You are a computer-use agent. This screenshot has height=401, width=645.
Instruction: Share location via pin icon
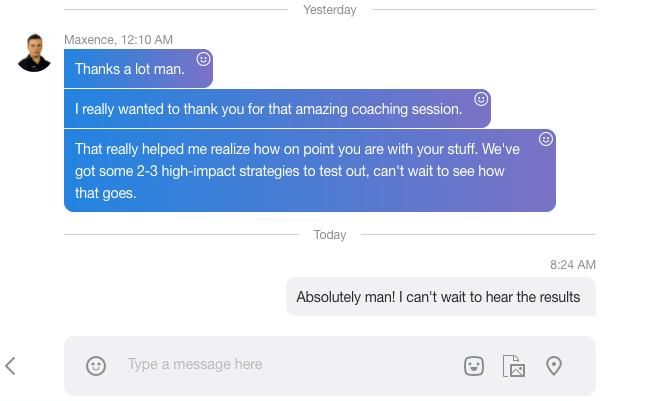(x=554, y=366)
